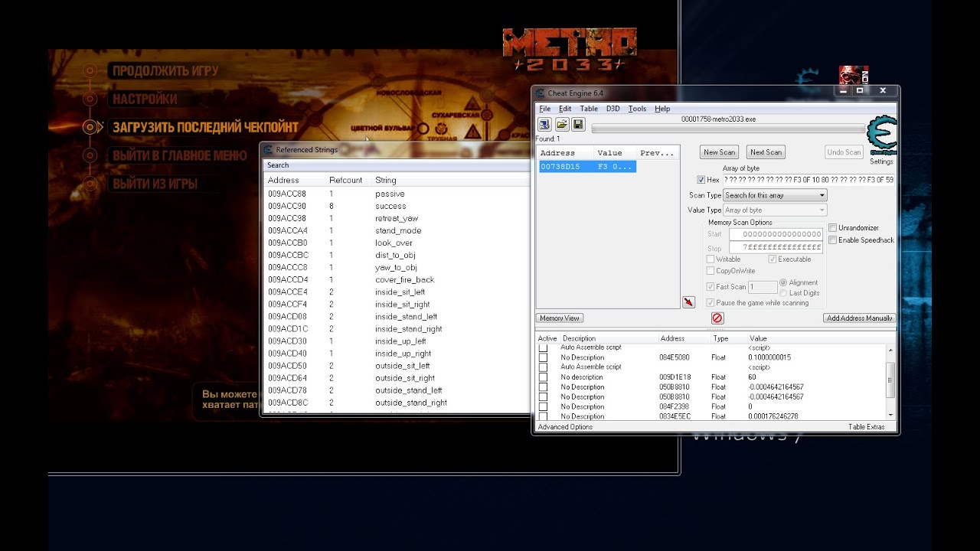
Task: Open the Memory View button
Action: tap(560, 318)
